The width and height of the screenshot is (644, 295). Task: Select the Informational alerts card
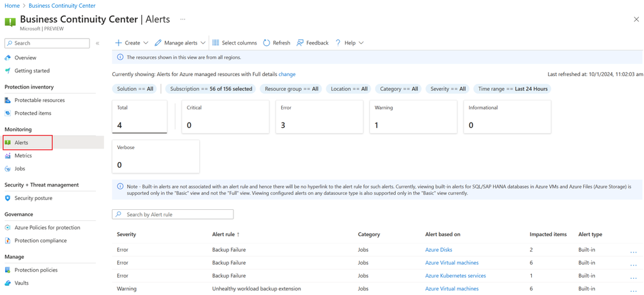coord(507,117)
